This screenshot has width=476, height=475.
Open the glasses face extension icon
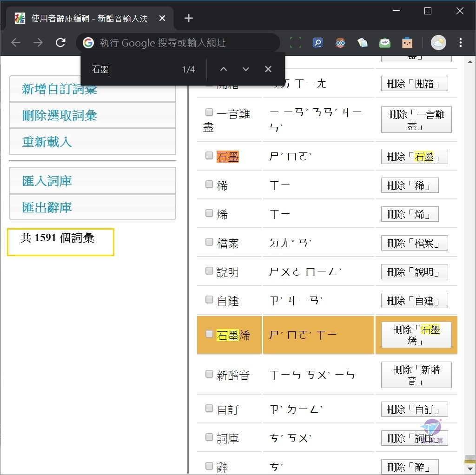tap(340, 43)
